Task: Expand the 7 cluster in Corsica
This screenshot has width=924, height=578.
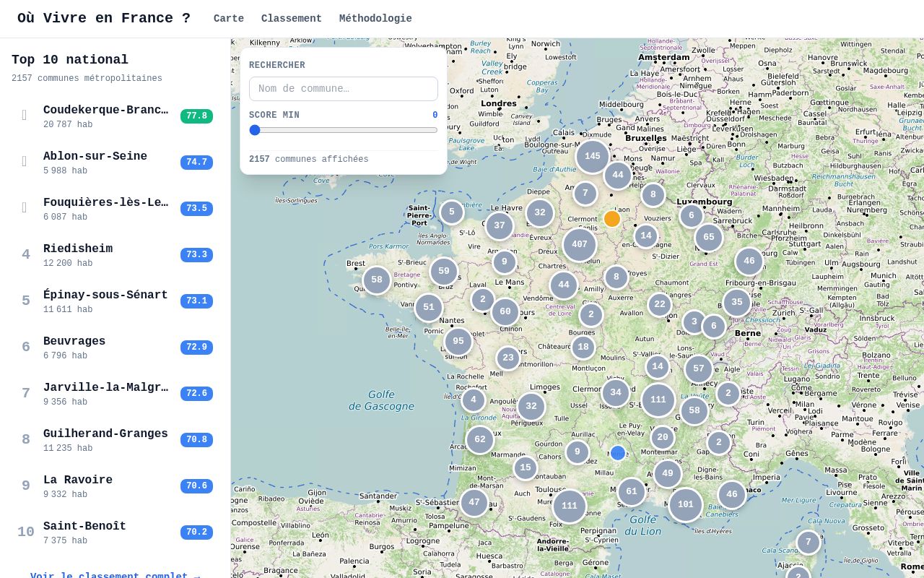Action: click(x=808, y=543)
